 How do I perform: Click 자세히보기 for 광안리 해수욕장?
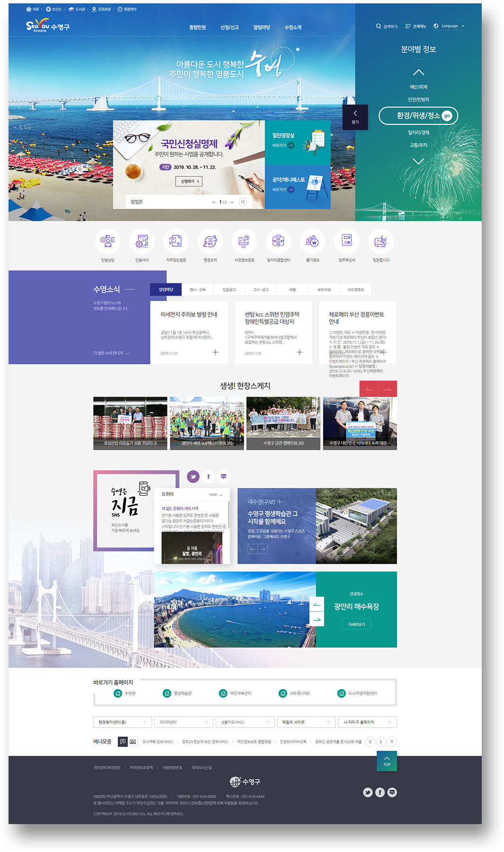tap(356, 624)
